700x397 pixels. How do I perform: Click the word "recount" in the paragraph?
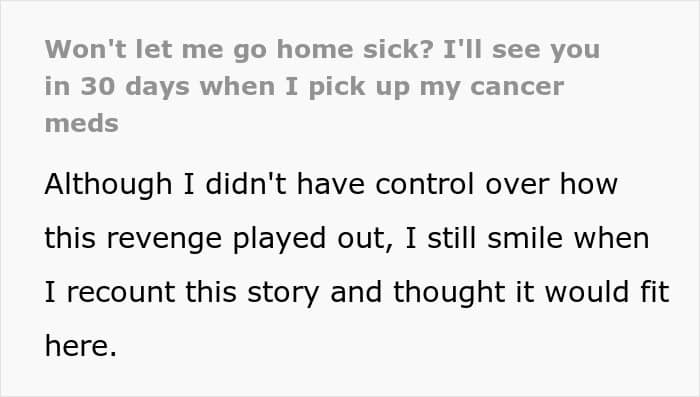click(x=121, y=293)
